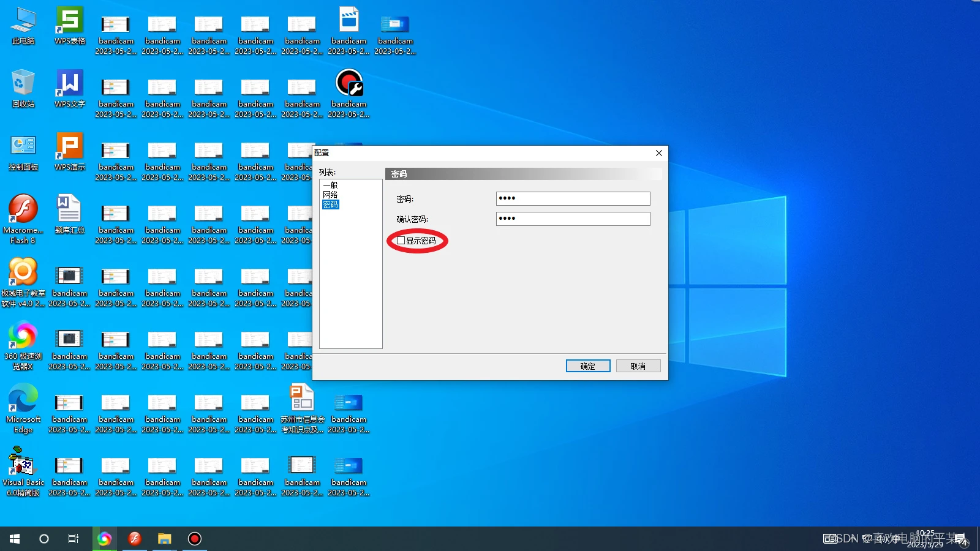The image size is (980, 551).
Task: Select 一般 in the list
Action: point(330,185)
